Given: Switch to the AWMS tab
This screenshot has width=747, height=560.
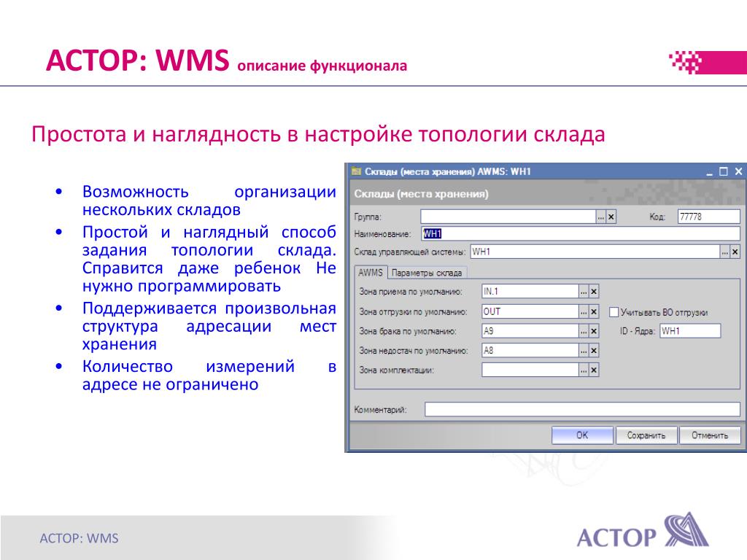Looking at the screenshot, I should [x=370, y=273].
